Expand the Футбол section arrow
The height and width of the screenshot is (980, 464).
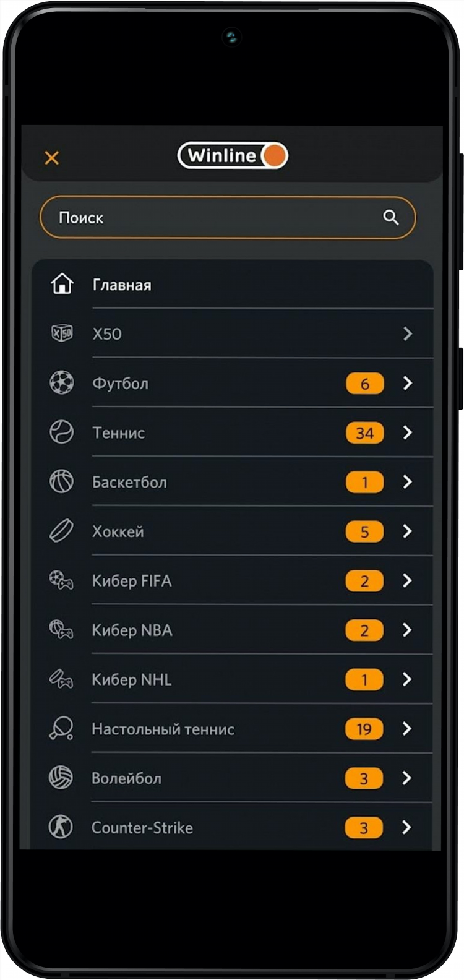(x=408, y=383)
